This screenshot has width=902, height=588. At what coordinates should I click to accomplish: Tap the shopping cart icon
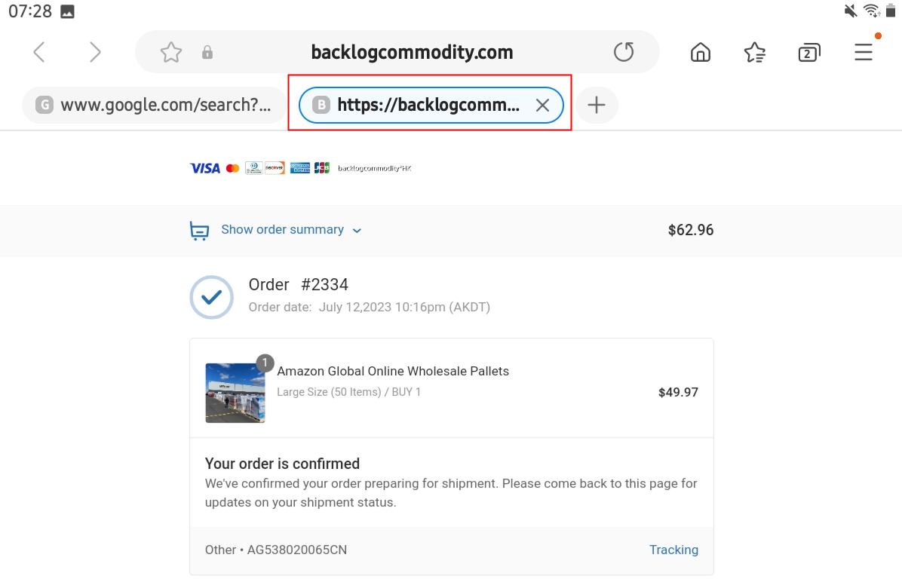(x=199, y=231)
